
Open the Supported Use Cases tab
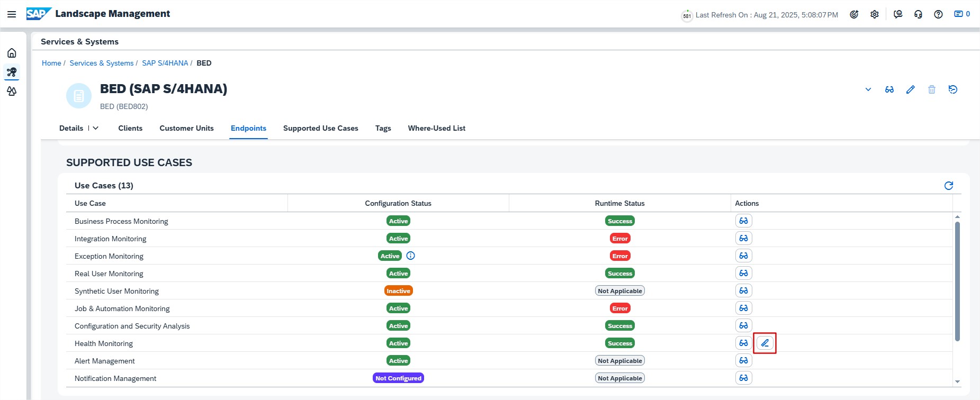pyautogui.click(x=320, y=128)
